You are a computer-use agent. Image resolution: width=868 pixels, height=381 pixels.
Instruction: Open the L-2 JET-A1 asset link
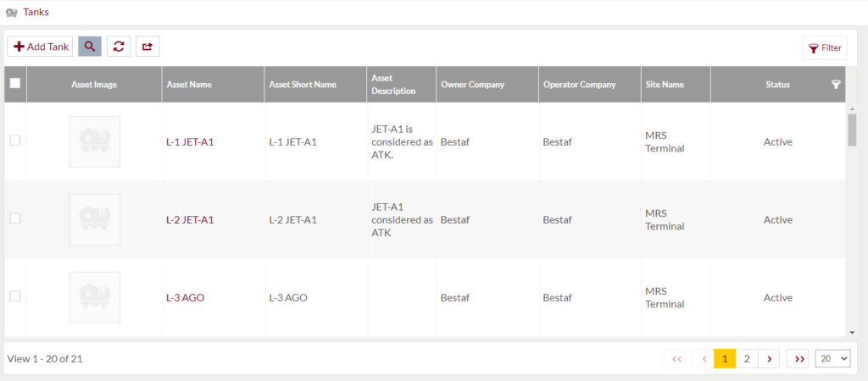(x=190, y=219)
